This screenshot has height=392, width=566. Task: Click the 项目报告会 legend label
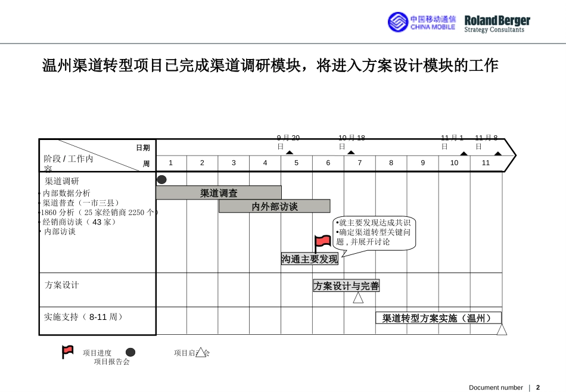(111, 361)
